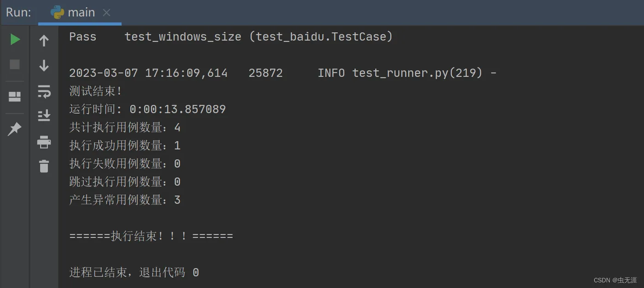Screen dimensions: 644x288
Task: Print the console output
Action: click(x=44, y=141)
